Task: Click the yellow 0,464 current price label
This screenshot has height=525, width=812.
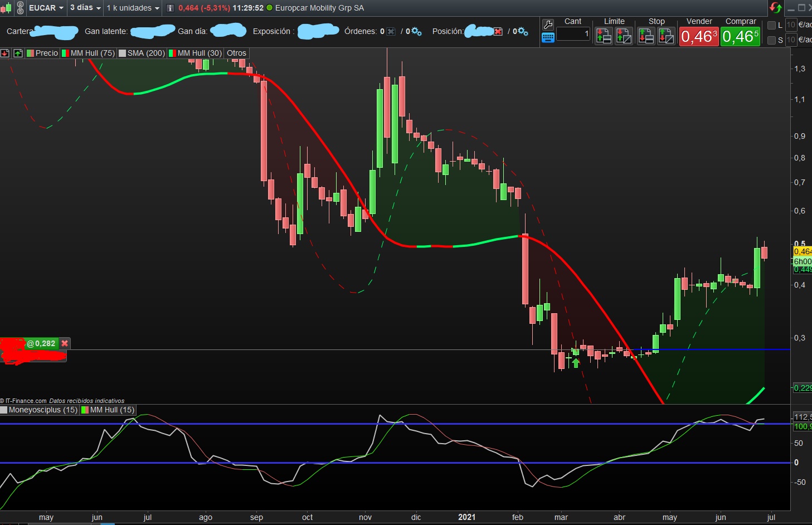Action: (803, 252)
